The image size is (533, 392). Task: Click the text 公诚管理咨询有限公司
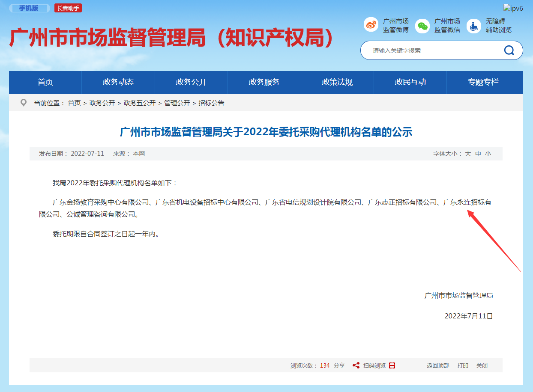tap(101, 214)
